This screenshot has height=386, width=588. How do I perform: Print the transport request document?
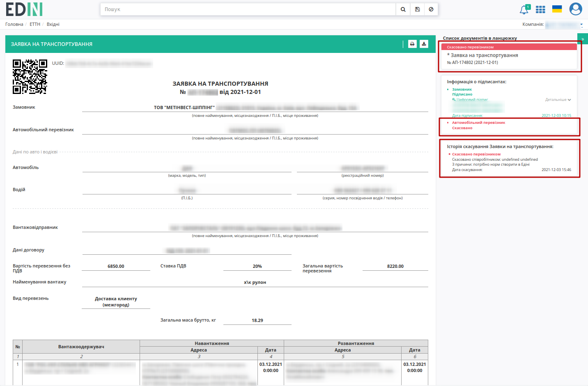pyautogui.click(x=412, y=44)
